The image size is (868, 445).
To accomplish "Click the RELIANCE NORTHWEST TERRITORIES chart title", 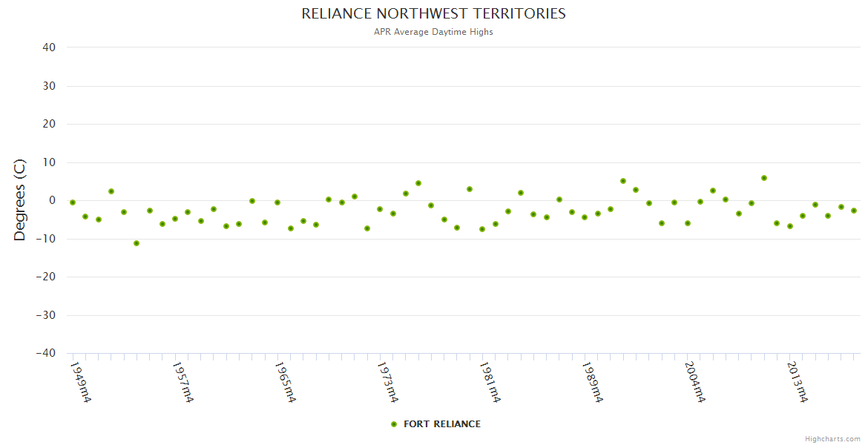I will tap(433, 14).
